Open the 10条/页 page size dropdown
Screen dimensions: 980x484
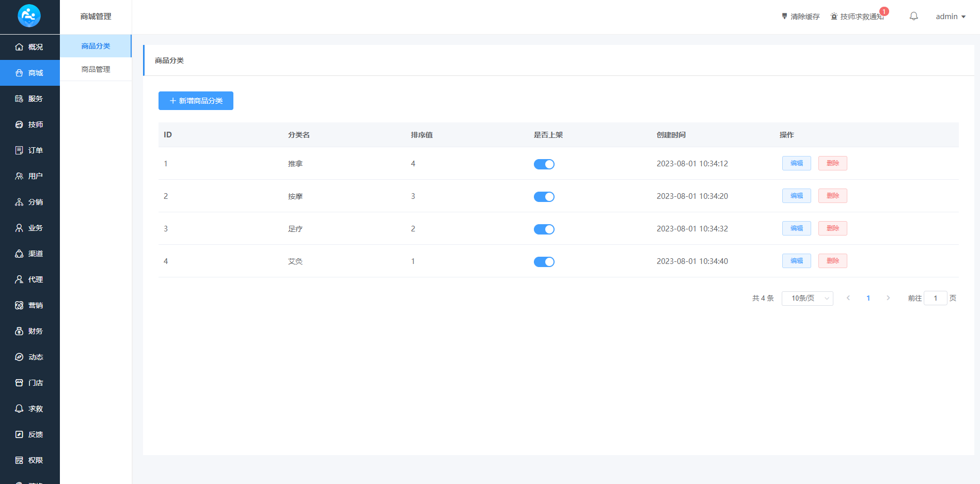[807, 298]
